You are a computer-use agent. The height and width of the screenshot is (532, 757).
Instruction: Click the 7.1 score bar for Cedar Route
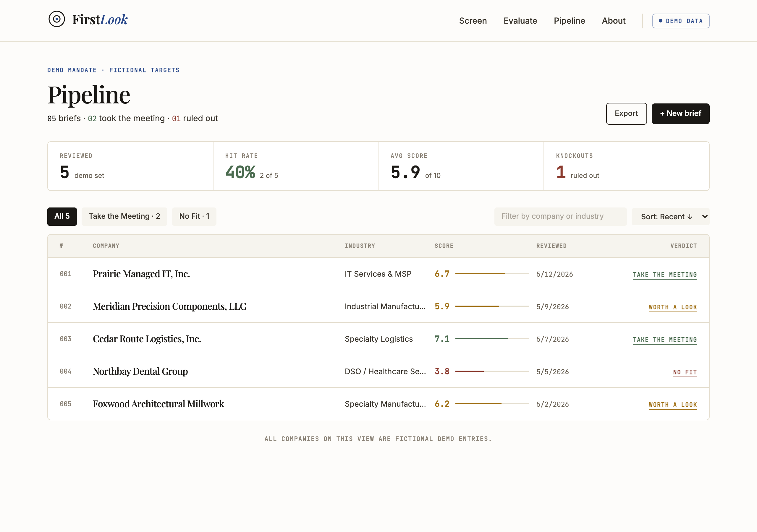click(492, 338)
